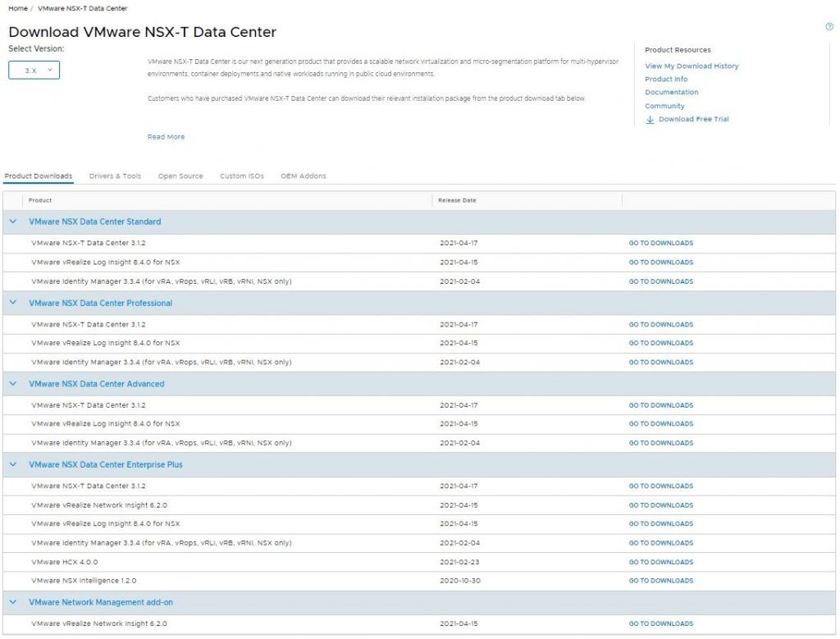Select vRealize Network Insight 6.2.0 under Network Management

(x=99, y=623)
